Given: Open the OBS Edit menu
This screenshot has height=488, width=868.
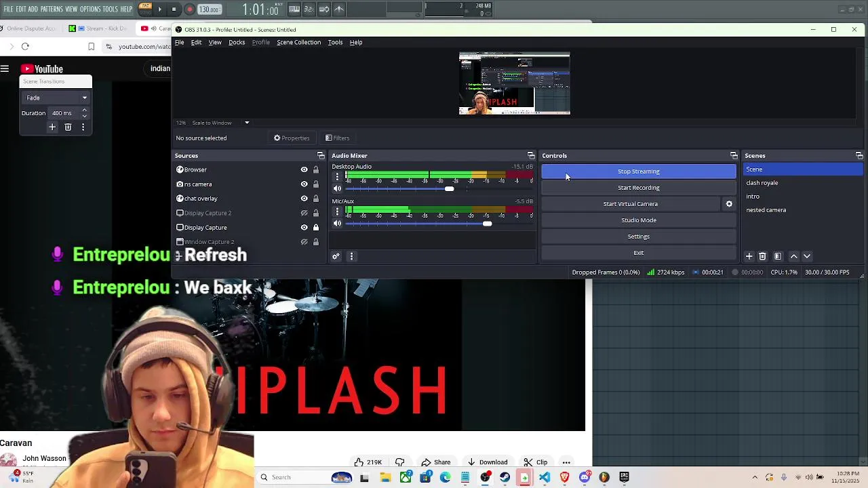Looking at the screenshot, I should click(x=196, y=42).
